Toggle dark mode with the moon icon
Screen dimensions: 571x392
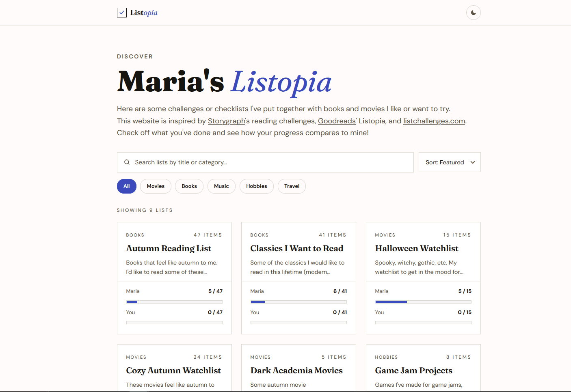coord(474,13)
